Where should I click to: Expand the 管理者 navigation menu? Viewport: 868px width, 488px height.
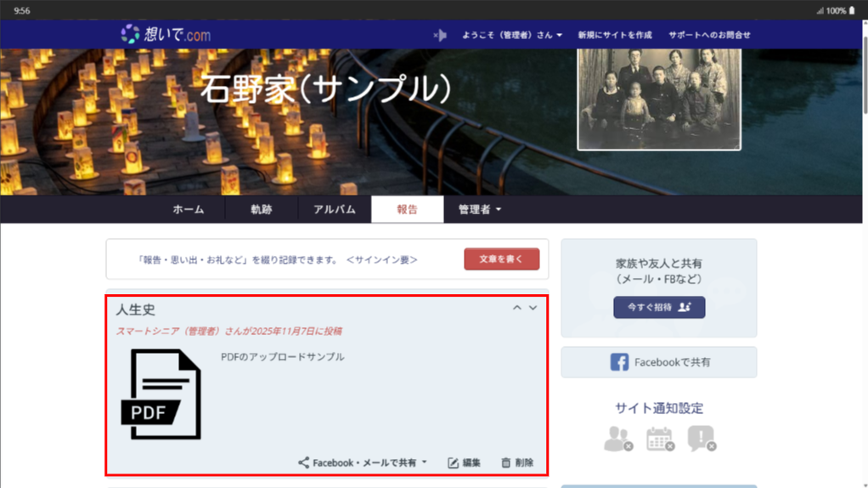[x=480, y=209]
